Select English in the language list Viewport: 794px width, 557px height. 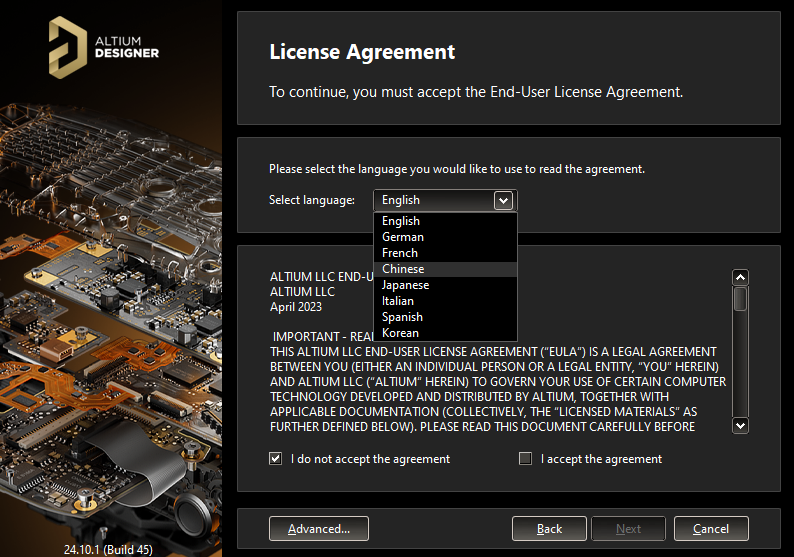(445, 221)
